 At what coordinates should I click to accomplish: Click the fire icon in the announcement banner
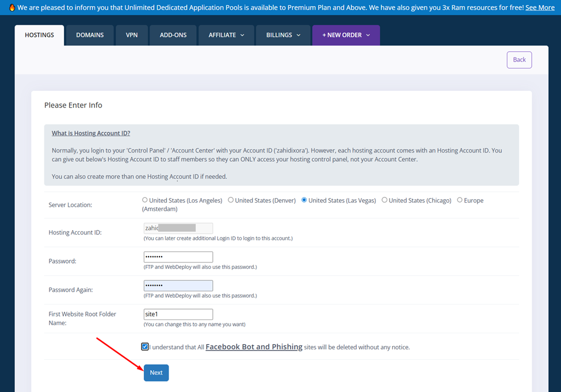[x=12, y=7]
